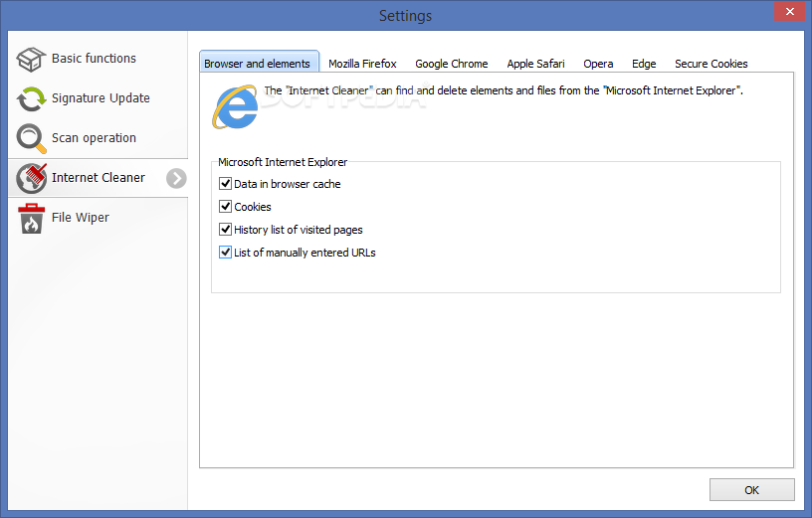Click the Scan operation magnifier icon
The width and height of the screenshot is (812, 518).
[31, 138]
